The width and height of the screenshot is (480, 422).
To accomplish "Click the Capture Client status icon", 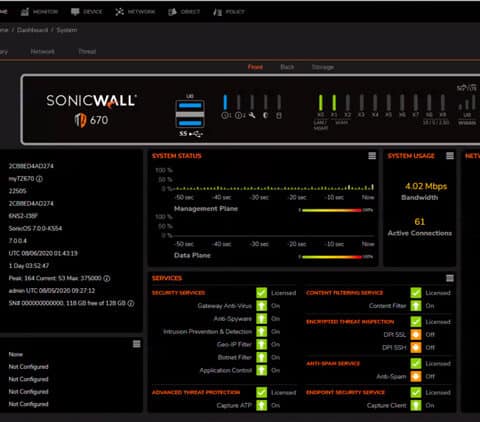I will pos(416,405).
